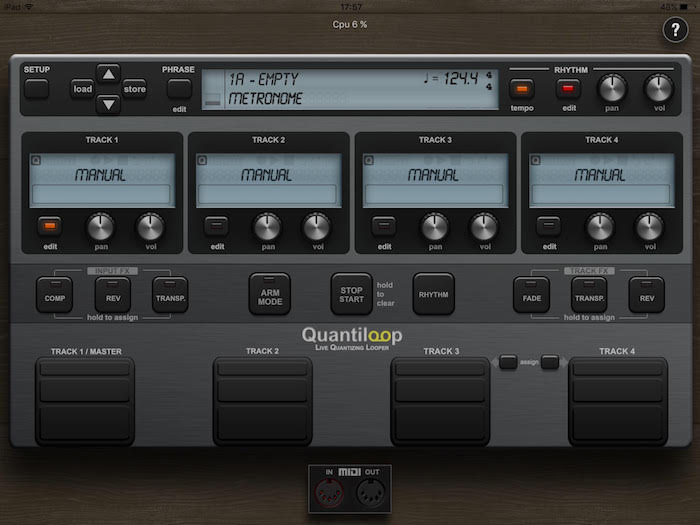Click the RHYTHM pedal button
This screenshot has height=525, width=700.
[433, 294]
